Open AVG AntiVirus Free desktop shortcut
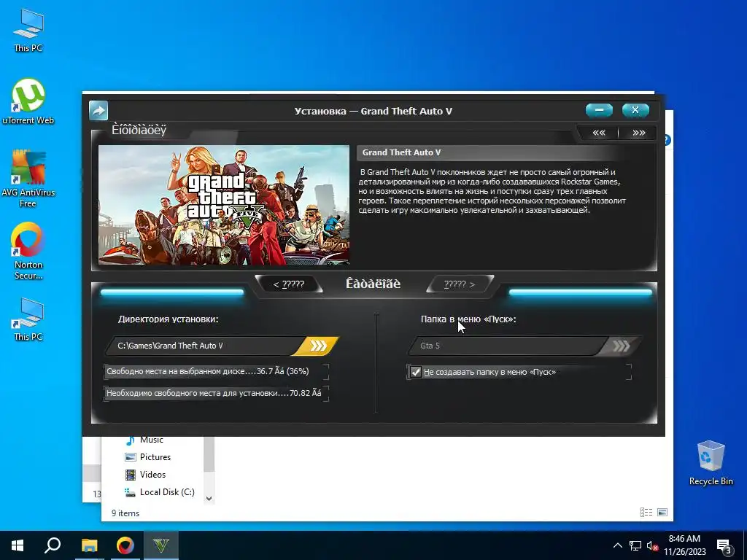 point(28,179)
